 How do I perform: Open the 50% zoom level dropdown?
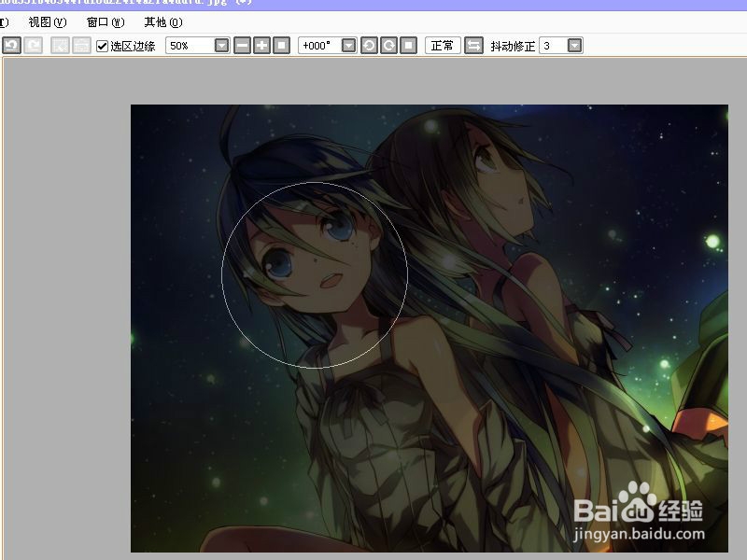221,46
